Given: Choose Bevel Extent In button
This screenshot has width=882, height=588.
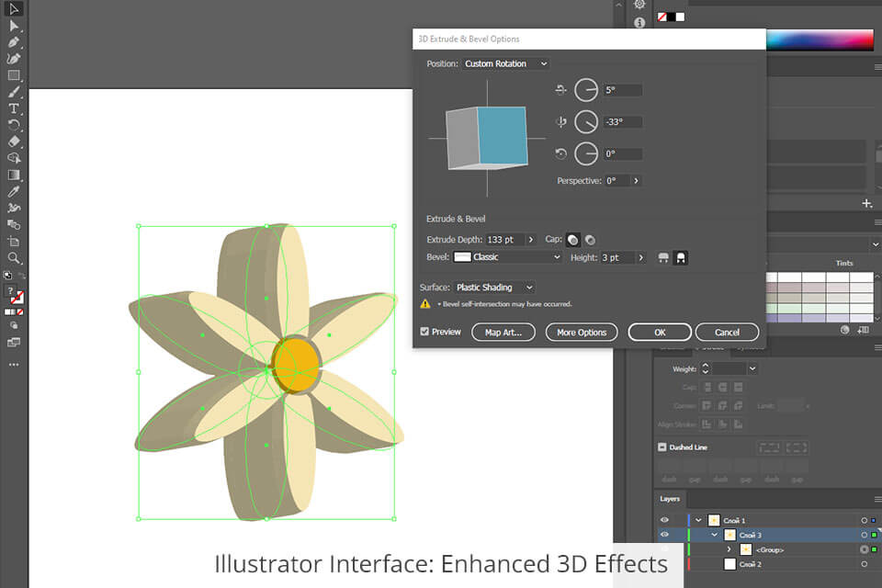Looking at the screenshot, I should [681, 257].
